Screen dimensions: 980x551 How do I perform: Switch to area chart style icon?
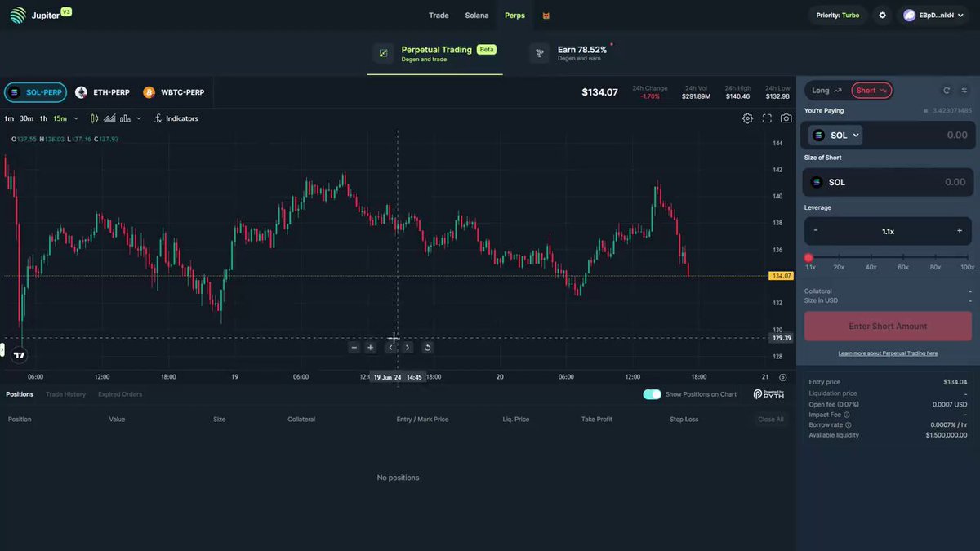click(x=109, y=118)
